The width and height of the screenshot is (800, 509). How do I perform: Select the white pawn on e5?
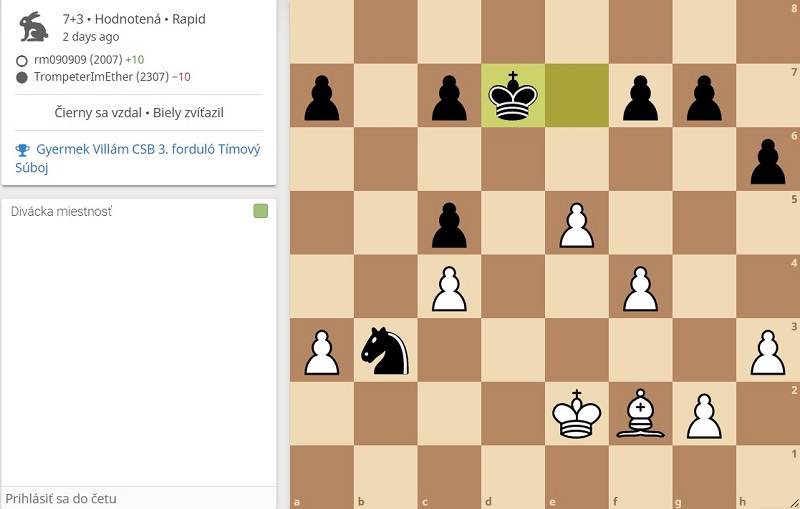coord(577,225)
